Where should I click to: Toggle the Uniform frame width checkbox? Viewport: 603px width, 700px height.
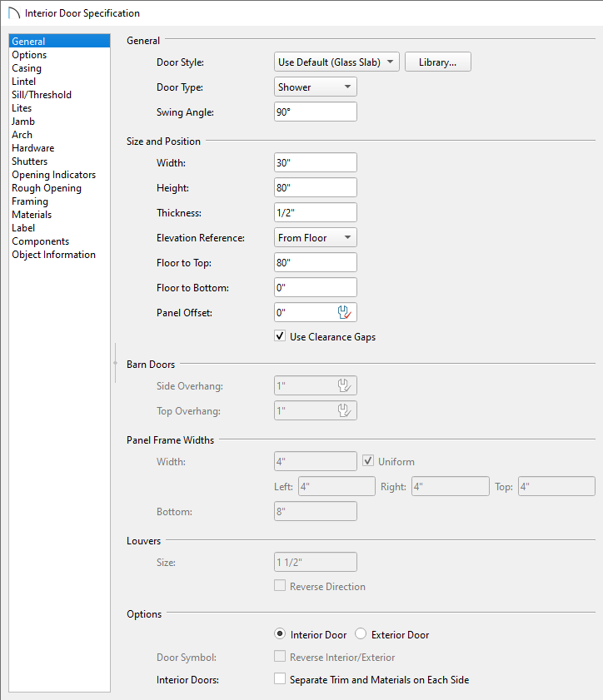click(x=368, y=461)
